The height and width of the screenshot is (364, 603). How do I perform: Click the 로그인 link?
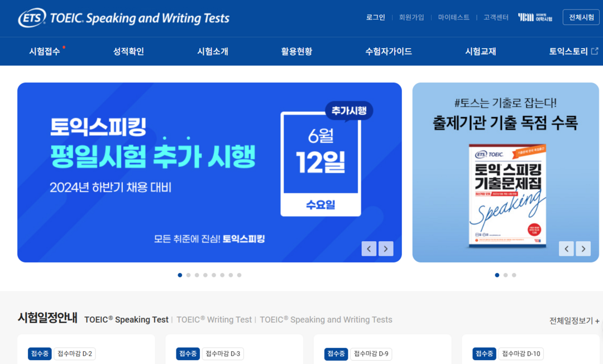click(376, 17)
